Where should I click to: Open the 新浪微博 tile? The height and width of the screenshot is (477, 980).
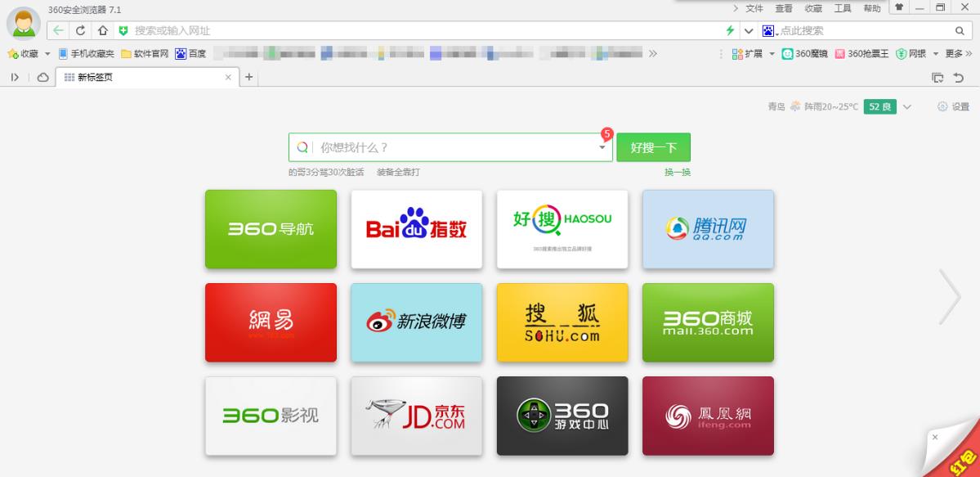[416, 322]
